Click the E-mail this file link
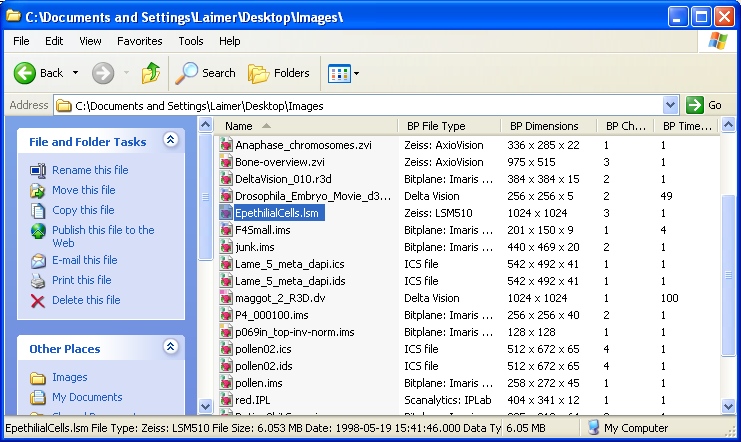This screenshot has height=442, width=741. pos(85,260)
